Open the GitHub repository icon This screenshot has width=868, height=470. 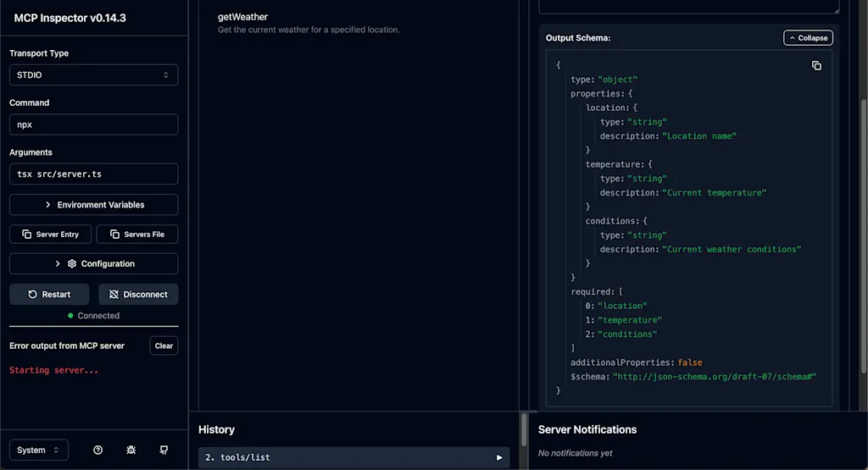pos(164,450)
